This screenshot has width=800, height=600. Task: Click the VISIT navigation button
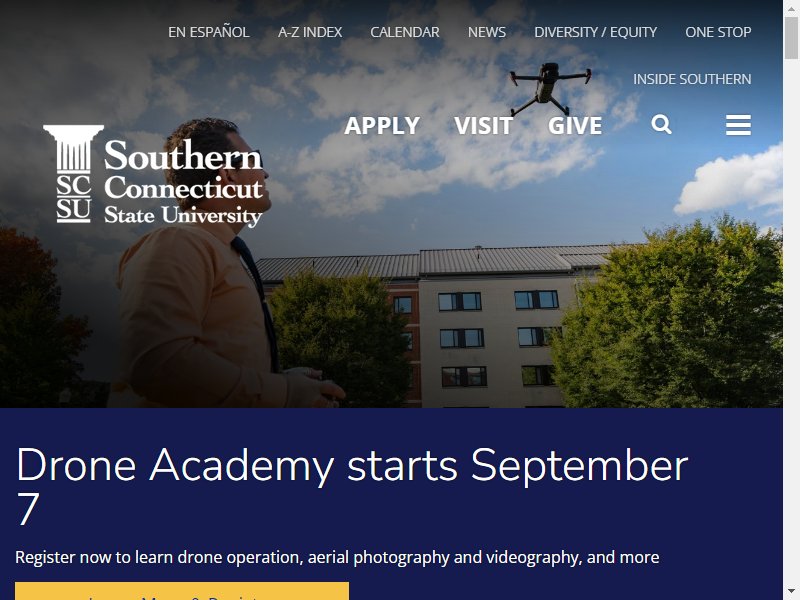pyautogui.click(x=483, y=126)
